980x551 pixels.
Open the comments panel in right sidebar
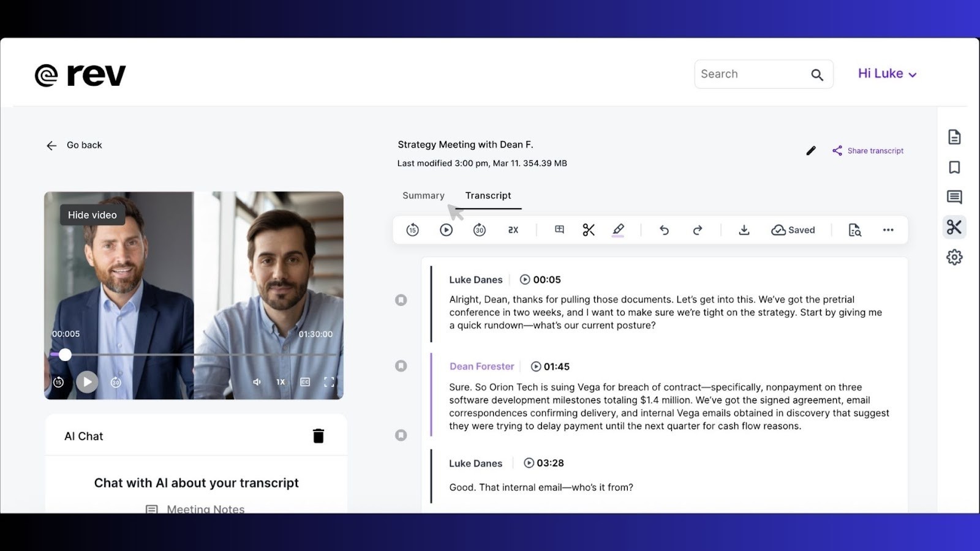point(954,197)
